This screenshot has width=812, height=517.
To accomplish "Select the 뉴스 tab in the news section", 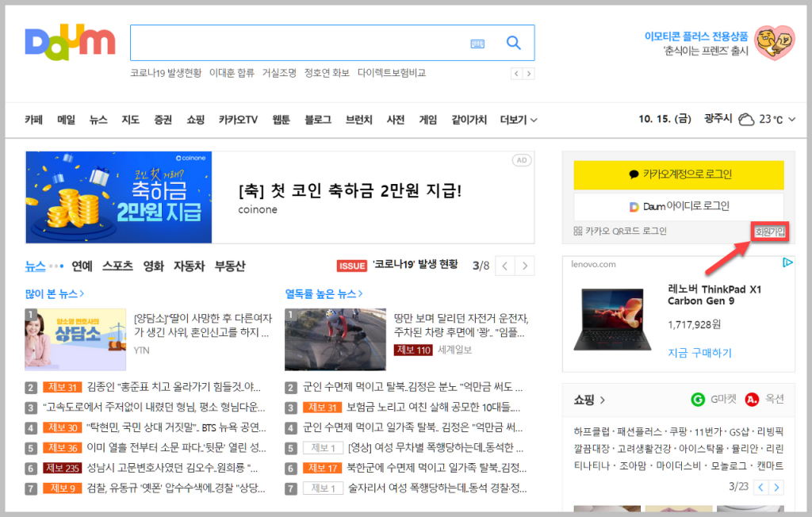I will [x=35, y=266].
